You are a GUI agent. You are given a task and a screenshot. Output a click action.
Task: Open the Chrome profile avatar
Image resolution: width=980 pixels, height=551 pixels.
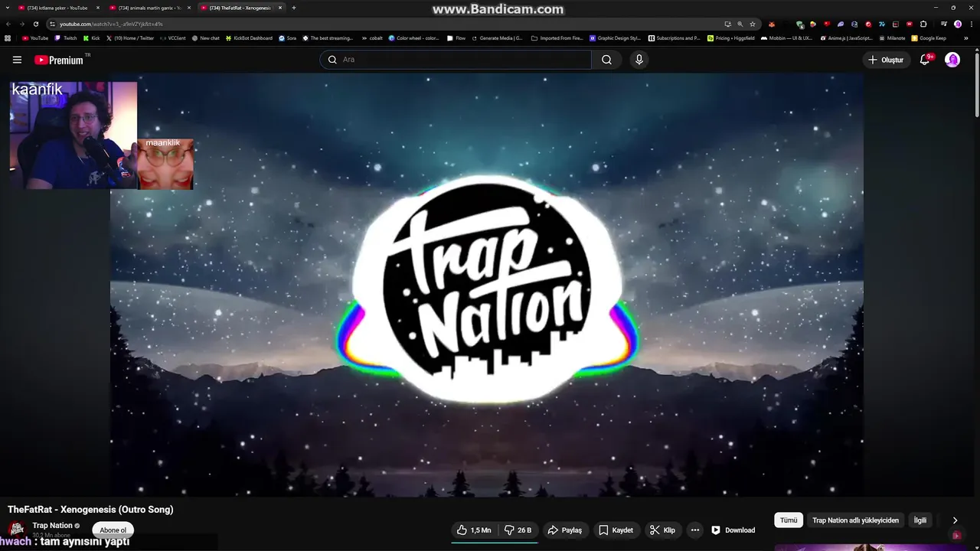958,24
